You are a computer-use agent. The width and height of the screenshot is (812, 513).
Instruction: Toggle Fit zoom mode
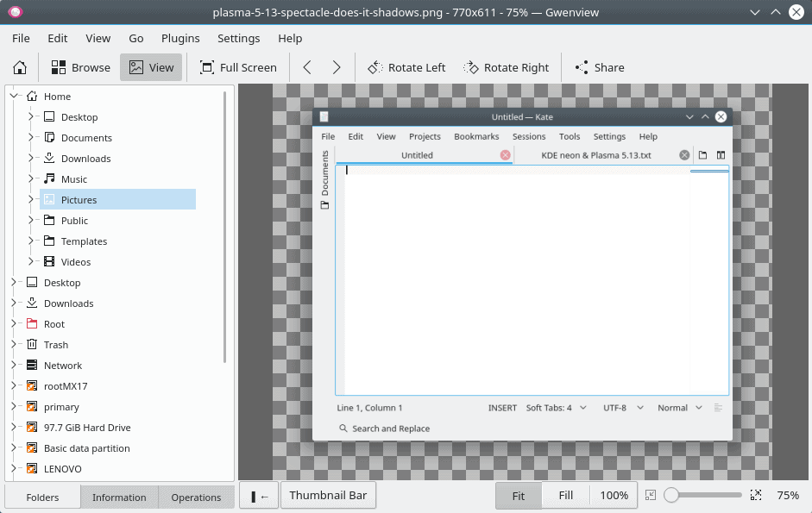[x=519, y=496]
